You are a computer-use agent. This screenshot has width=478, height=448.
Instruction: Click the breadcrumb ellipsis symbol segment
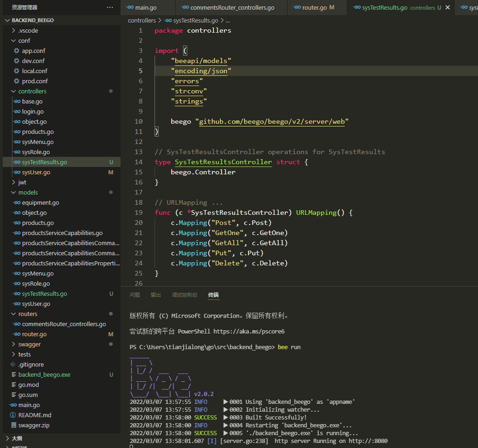tap(228, 20)
